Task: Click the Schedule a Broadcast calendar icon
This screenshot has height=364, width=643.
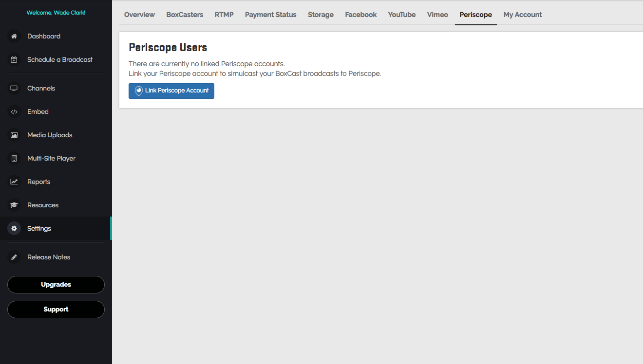Action: (14, 60)
